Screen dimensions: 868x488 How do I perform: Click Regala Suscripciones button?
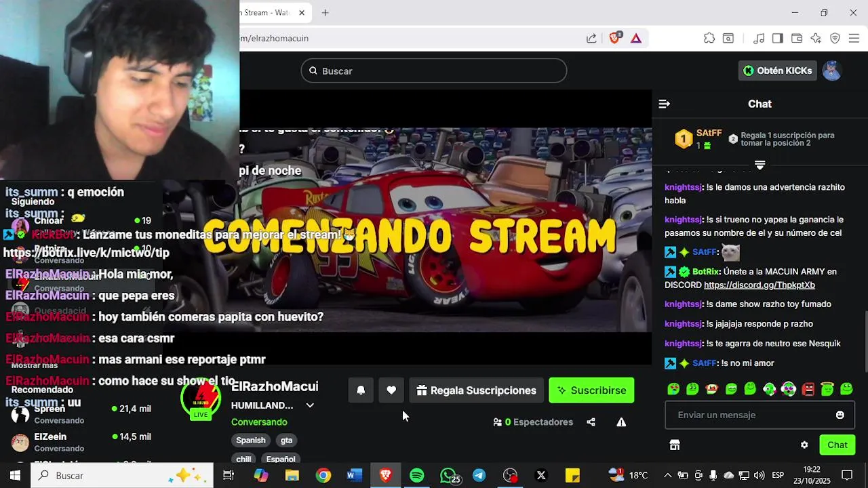476,390
